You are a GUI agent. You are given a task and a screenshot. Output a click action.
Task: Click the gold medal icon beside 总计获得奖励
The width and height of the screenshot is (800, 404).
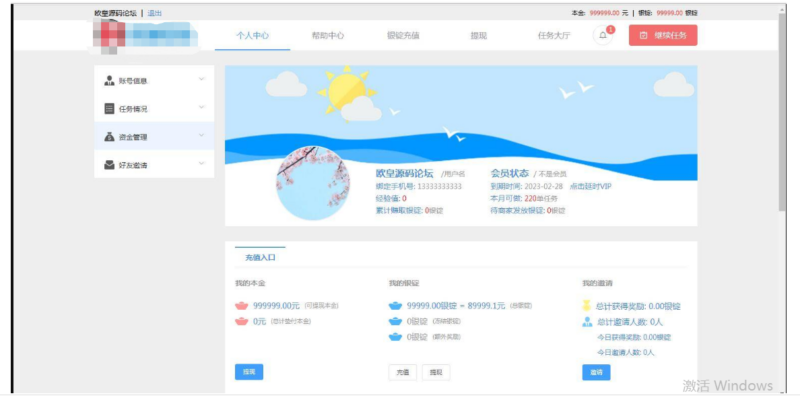[587, 306]
